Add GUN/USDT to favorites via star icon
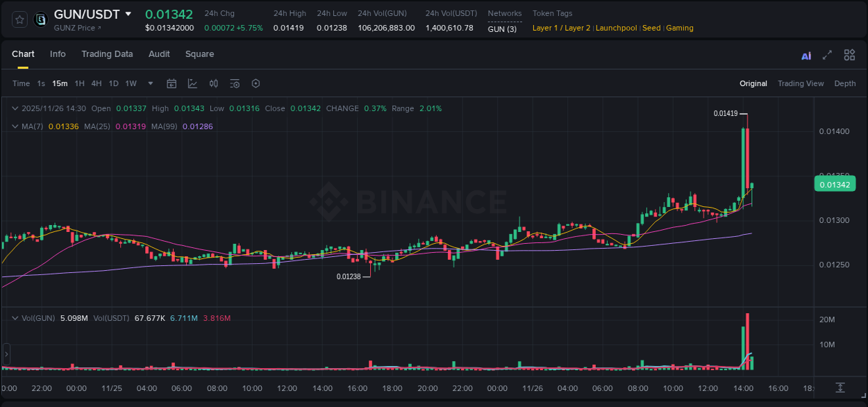The height and width of the screenshot is (407, 868). click(x=19, y=19)
